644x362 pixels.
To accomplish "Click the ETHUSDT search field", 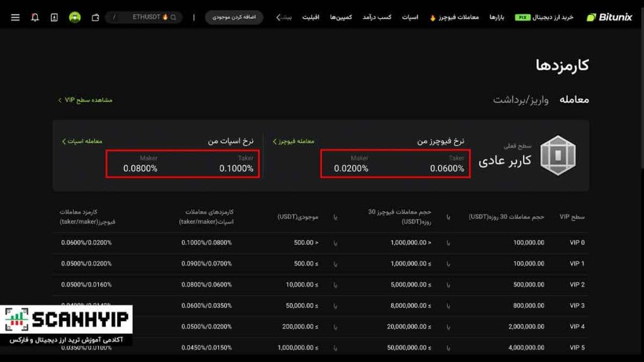I will point(144,17).
